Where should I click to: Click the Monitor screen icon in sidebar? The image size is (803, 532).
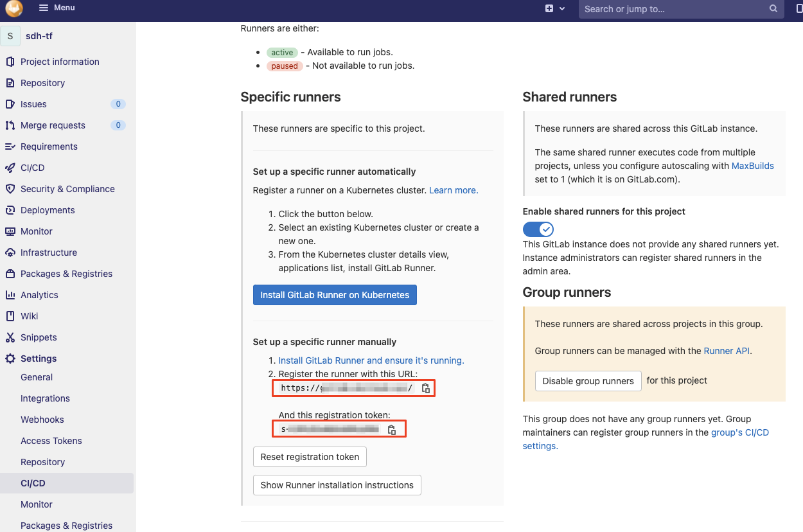(x=10, y=231)
